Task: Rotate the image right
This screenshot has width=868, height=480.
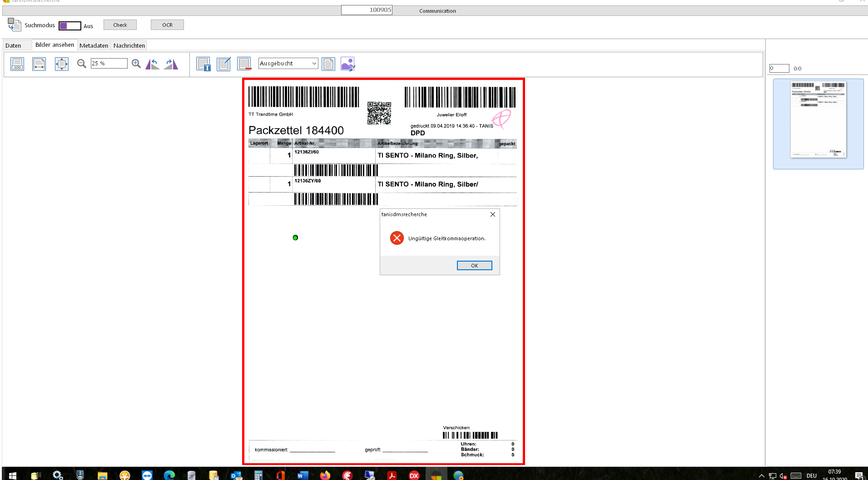Action: (171, 64)
